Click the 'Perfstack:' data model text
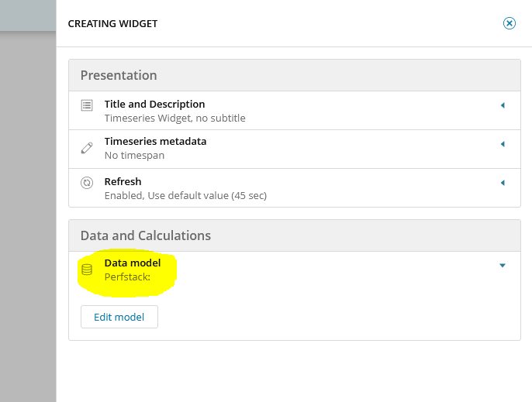The width and height of the screenshot is (532, 402). click(127, 277)
